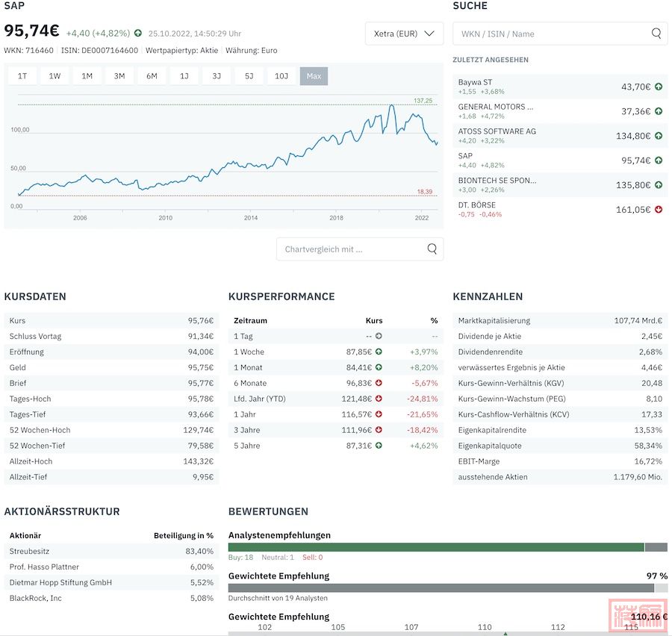Screen dimensions: 672x636
Task: Open BIONTECH SE SPON... from recently viewed
Action: tap(560, 185)
